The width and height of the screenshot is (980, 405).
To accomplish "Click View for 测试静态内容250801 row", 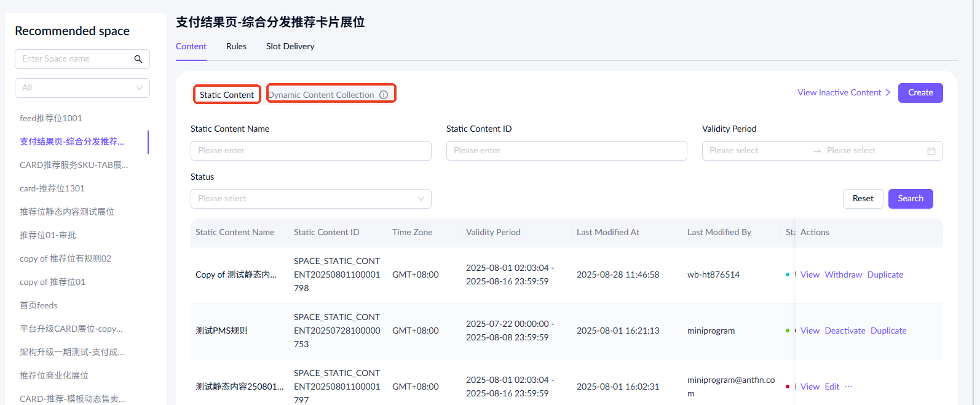I will (x=810, y=387).
